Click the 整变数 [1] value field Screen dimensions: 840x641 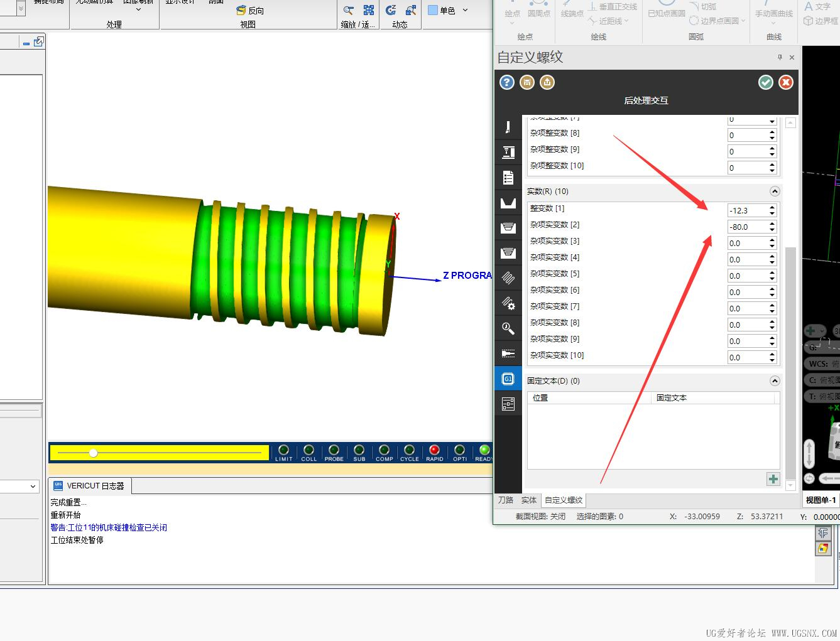coord(746,210)
